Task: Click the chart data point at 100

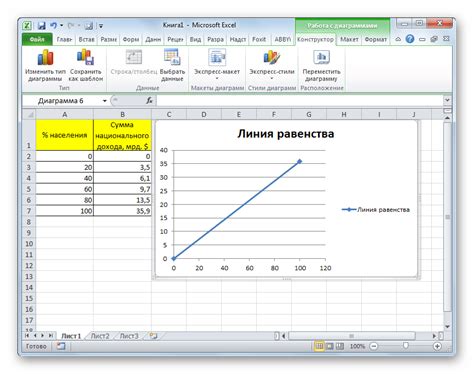Action: (299, 161)
